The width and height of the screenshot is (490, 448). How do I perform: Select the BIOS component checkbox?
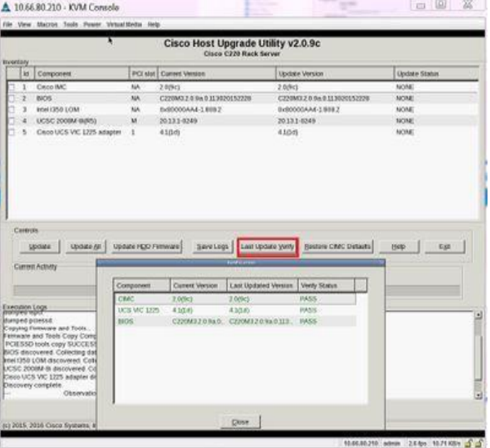pyautogui.click(x=12, y=99)
